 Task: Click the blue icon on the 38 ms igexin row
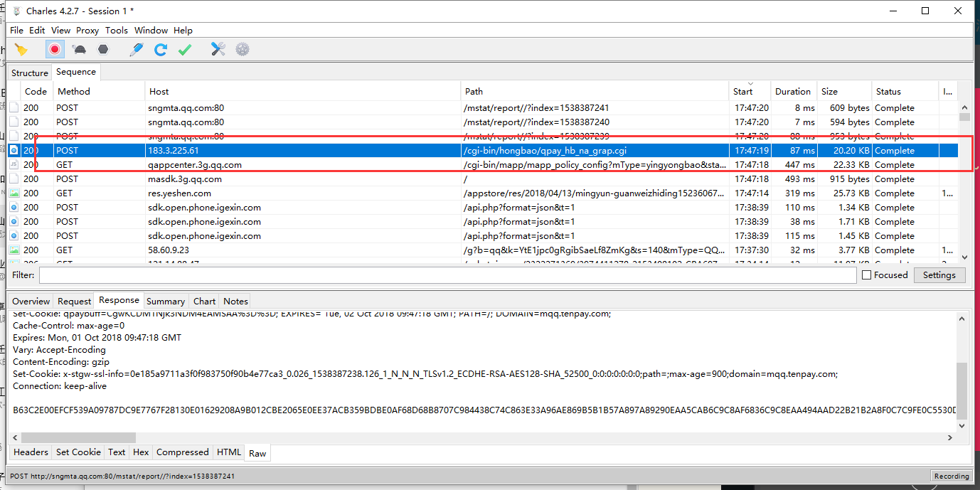click(14, 222)
